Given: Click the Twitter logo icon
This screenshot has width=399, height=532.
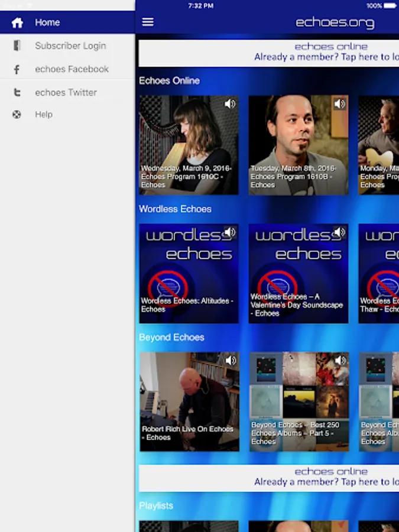Looking at the screenshot, I should [17, 92].
